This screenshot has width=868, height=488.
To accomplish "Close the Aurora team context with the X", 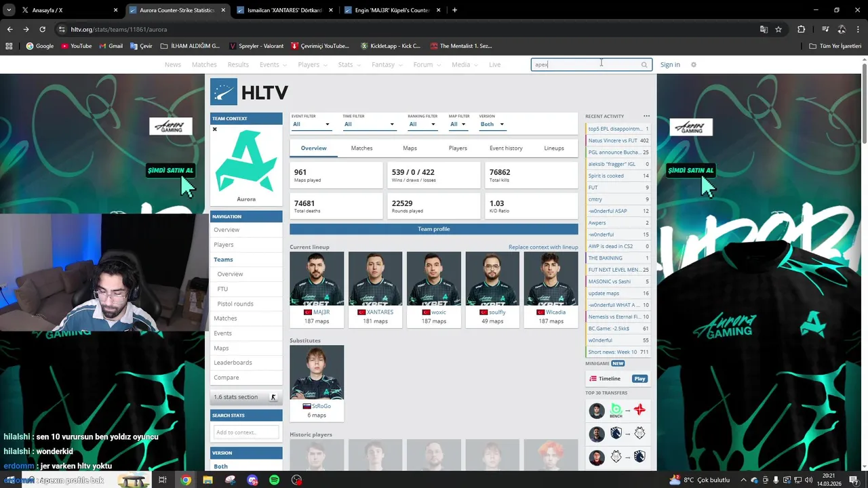I will pyautogui.click(x=215, y=129).
